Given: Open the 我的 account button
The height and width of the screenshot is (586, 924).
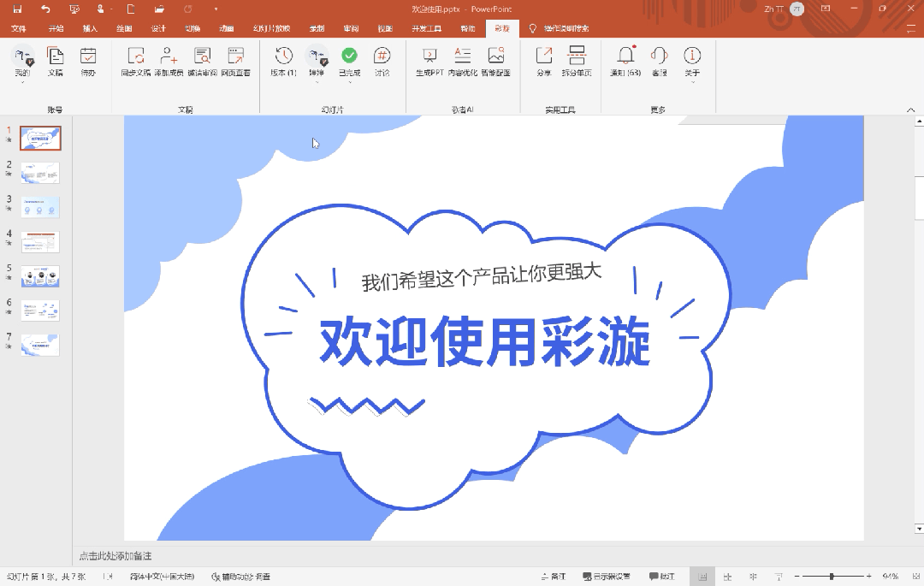Looking at the screenshot, I should [x=22, y=63].
